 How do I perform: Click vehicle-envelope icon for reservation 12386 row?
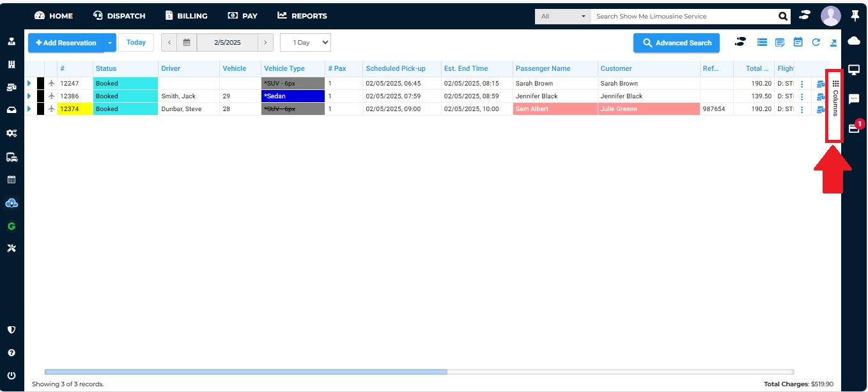click(x=821, y=96)
